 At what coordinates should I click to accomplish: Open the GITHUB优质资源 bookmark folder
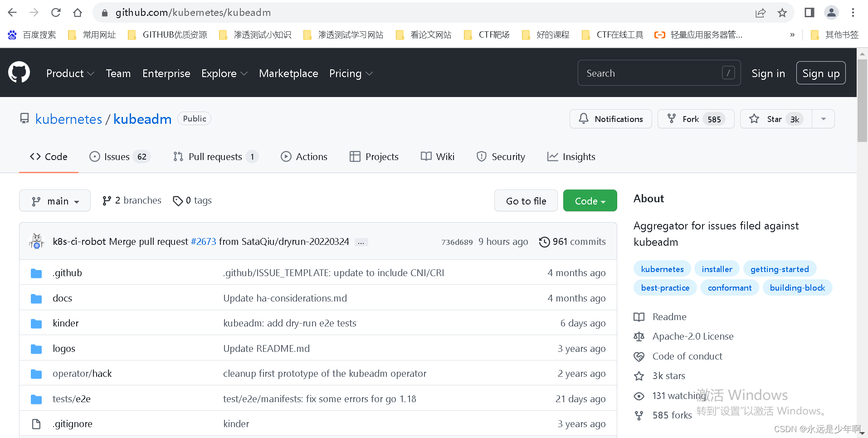(168, 35)
